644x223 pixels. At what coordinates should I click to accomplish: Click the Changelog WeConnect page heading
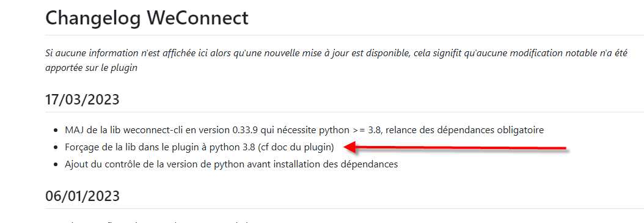(147, 18)
